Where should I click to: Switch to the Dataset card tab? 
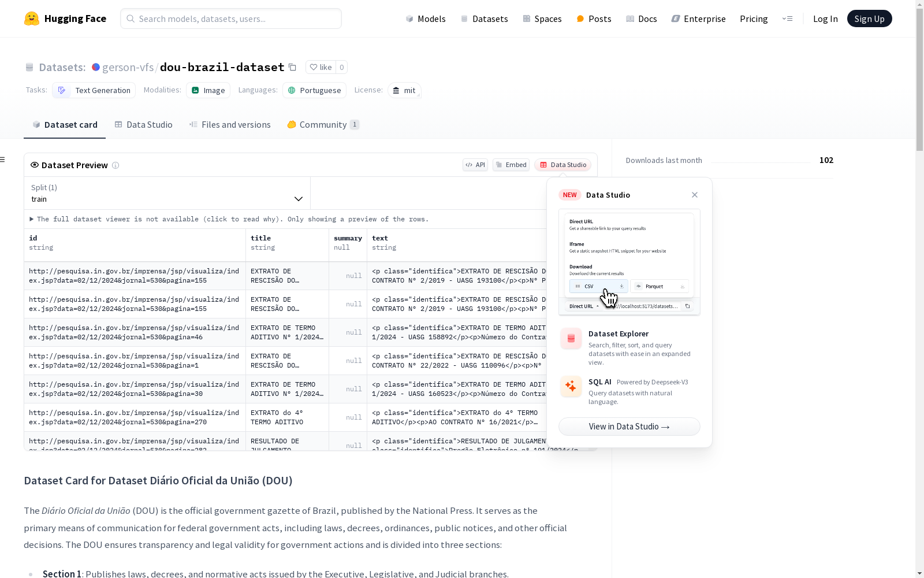65,125
